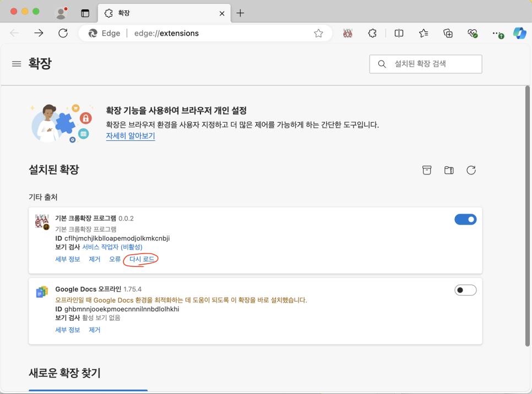Enable the Google Docs 오프라인 extension toggle

tap(465, 290)
